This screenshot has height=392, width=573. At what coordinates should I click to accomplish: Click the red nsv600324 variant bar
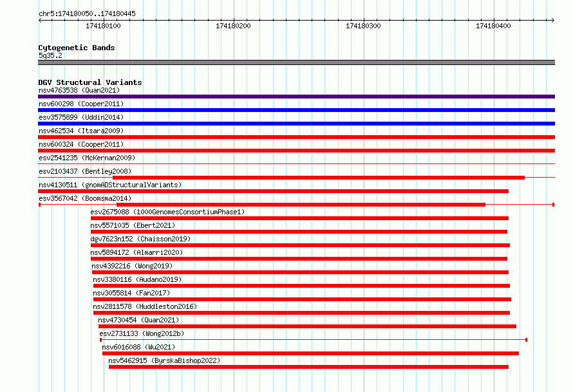(x=296, y=151)
